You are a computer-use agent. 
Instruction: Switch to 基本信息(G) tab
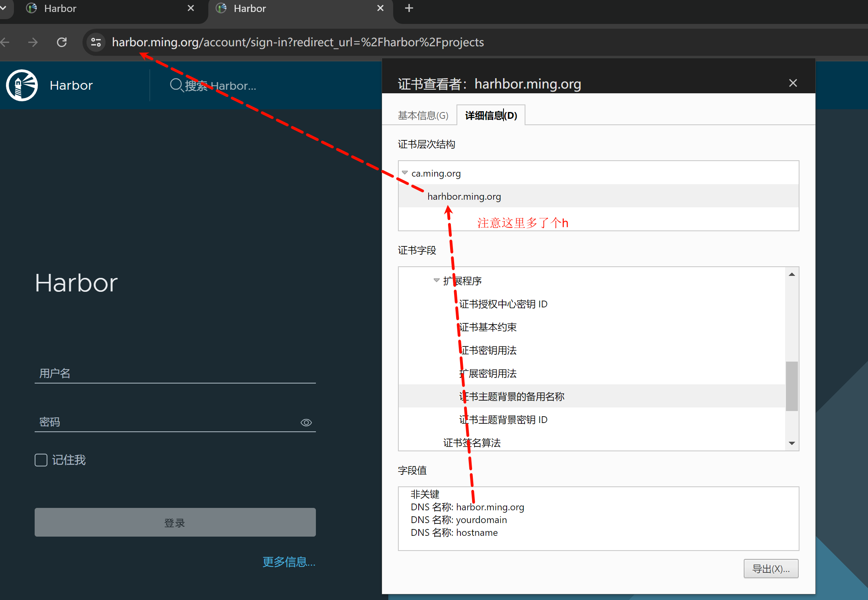tap(423, 116)
